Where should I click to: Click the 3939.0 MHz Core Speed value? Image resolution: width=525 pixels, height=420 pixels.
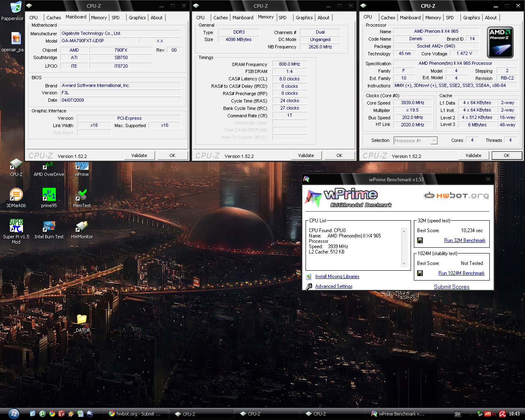tap(413, 103)
